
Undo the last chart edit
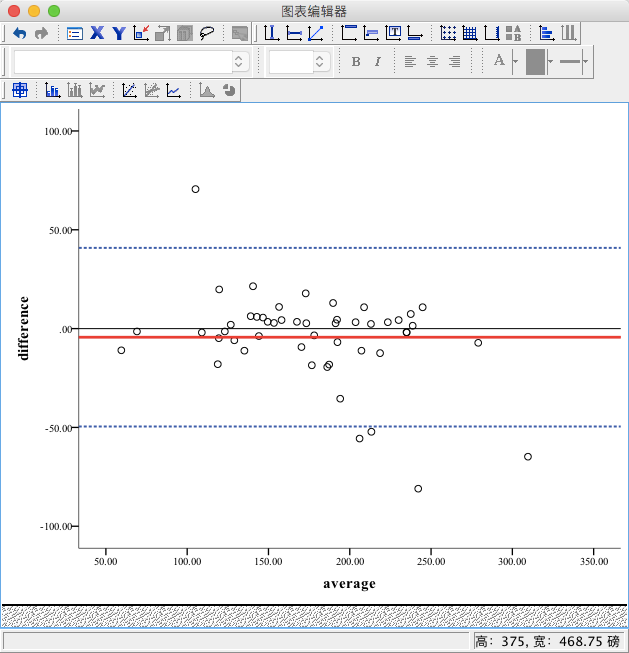click(20, 33)
